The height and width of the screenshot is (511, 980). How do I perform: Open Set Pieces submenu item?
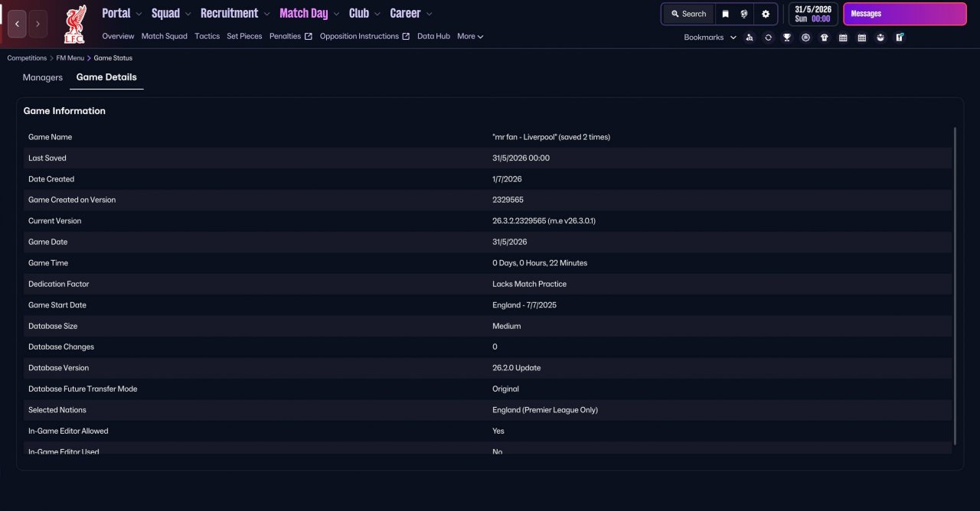pyautogui.click(x=244, y=36)
